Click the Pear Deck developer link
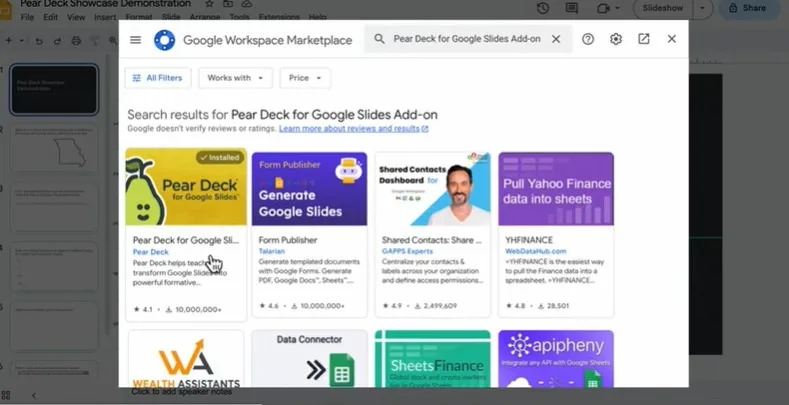Viewport: 789px width, 405px height. (150, 252)
